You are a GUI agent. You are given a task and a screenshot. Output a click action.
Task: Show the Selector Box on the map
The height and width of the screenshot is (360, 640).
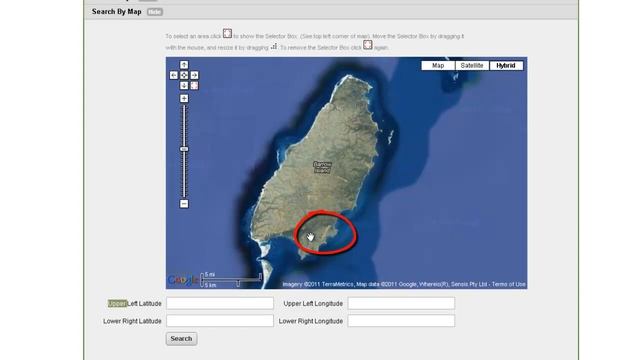pyautogui.click(x=194, y=86)
